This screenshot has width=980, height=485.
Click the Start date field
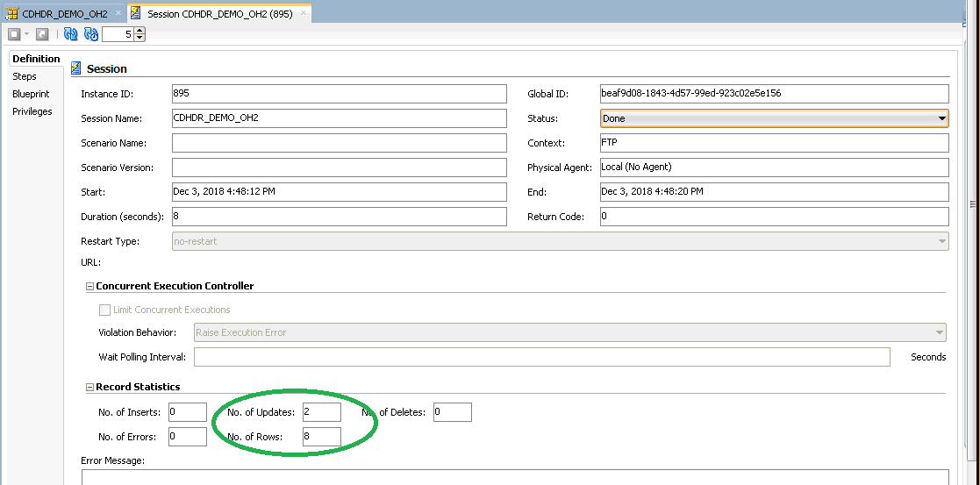click(340, 192)
